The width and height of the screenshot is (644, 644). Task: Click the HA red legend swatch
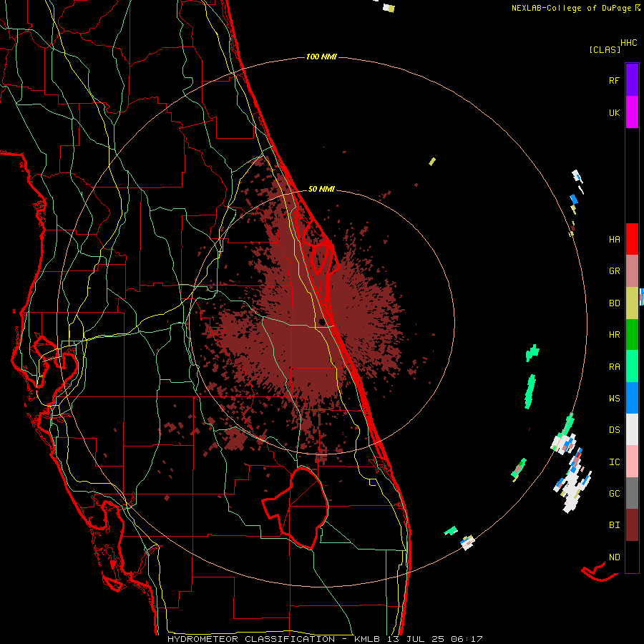[x=632, y=239]
